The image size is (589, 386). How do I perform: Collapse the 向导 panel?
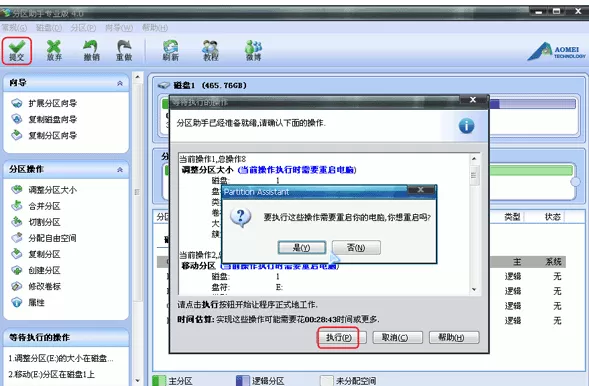(x=120, y=83)
